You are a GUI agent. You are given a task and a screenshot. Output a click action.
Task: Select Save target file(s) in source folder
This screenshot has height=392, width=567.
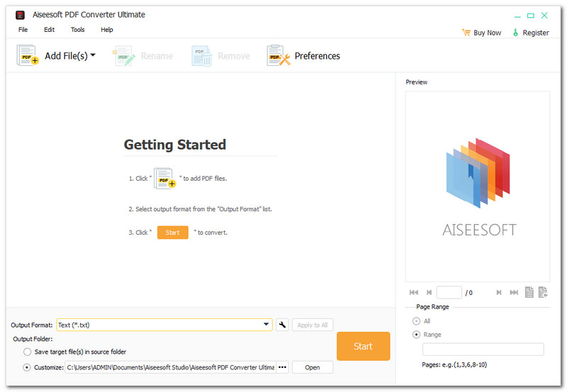(28, 352)
